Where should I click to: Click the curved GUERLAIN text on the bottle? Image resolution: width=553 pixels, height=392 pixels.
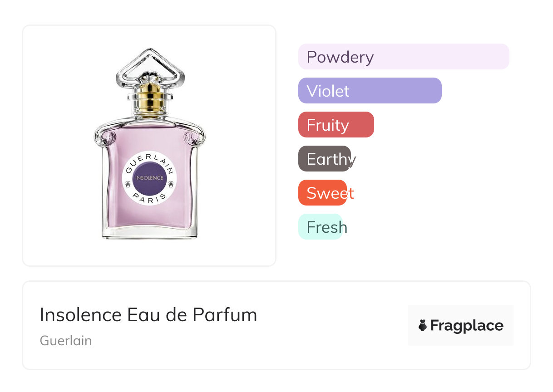149,159
